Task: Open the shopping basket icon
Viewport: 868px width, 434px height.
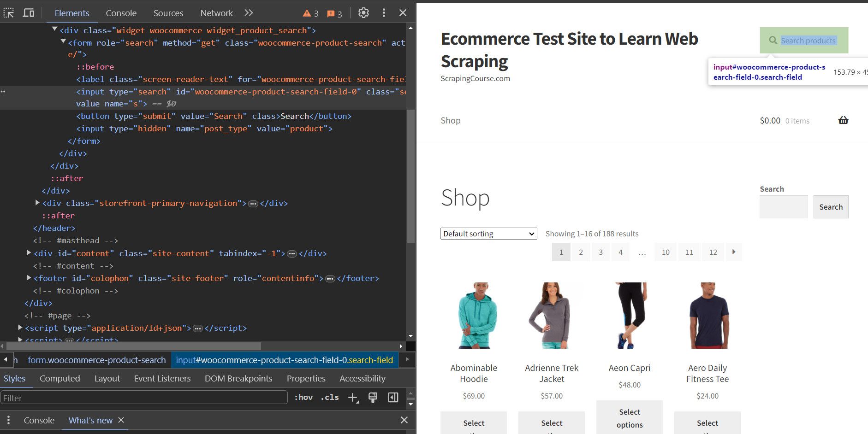Action: tap(843, 120)
